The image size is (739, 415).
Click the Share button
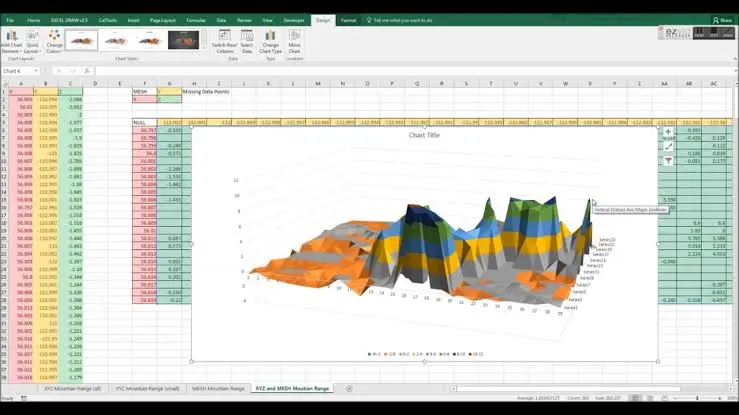click(723, 20)
